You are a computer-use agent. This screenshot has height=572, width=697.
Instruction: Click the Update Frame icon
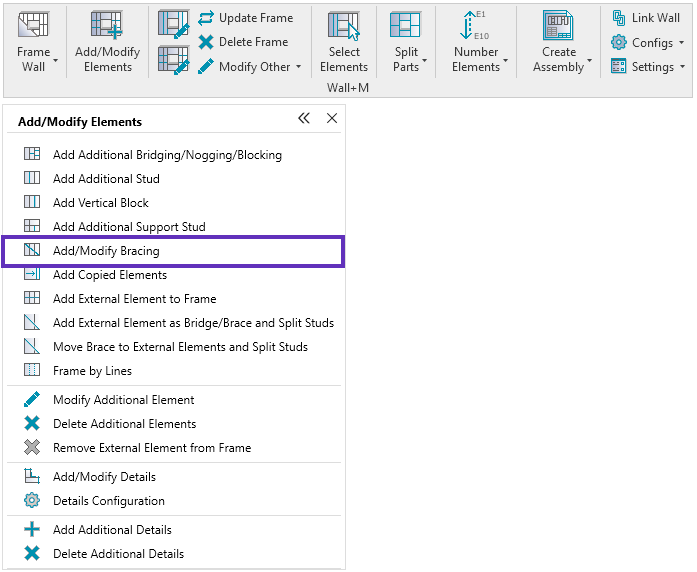click(x=206, y=18)
